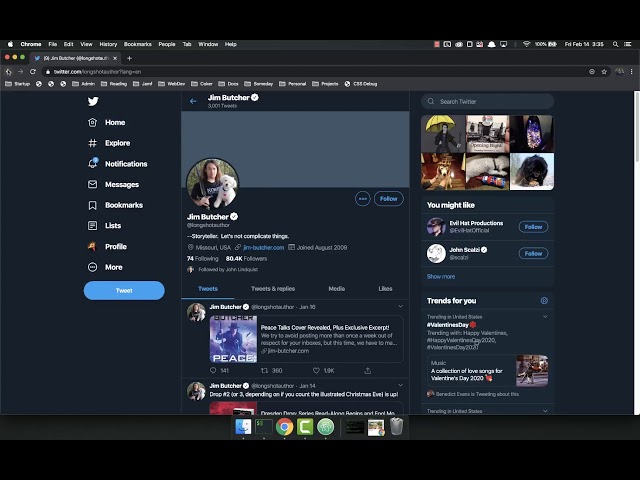Viewport: 640px width, 480px height.
Task: Open Startup bookmarks folder
Action: [x=18, y=84]
